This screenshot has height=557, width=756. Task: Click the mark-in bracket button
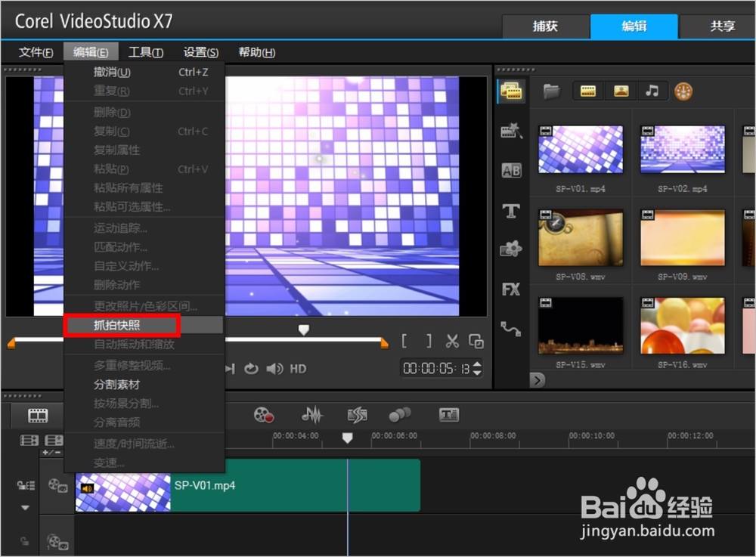[404, 341]
